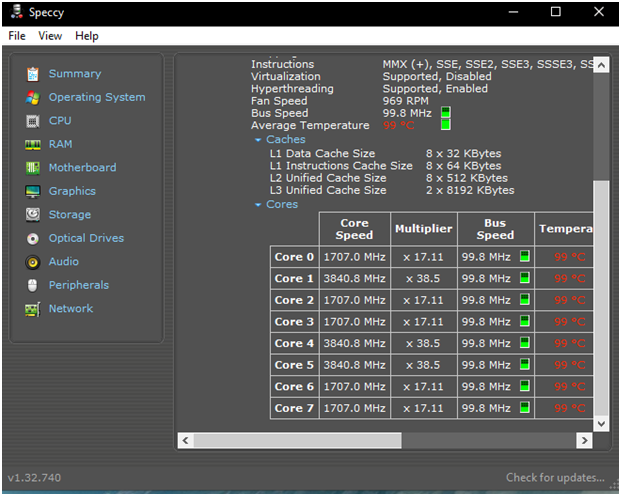Viewport: 621px width, 496px height.
Task: Click green graph icon next to Average Temperature
Action: tap(446, 125)
